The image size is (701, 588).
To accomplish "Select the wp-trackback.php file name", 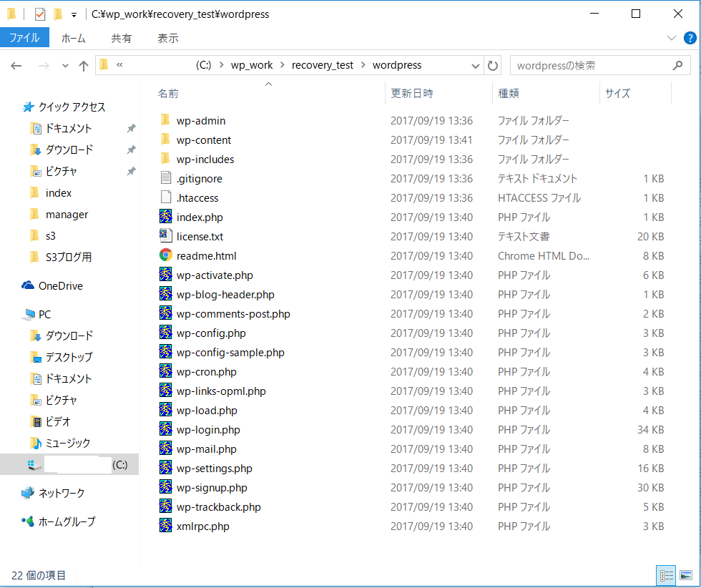I will click(219, 507).
